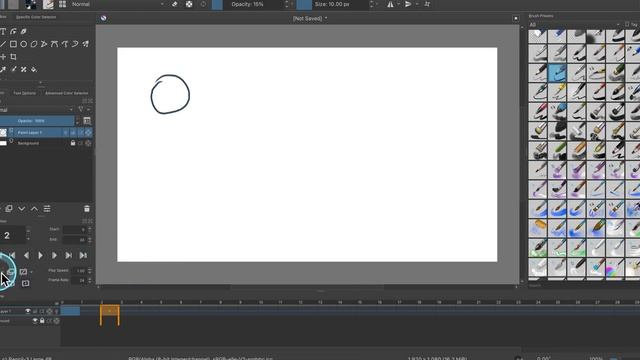Open foreground/background color selector in toolbar

[31, 4]
